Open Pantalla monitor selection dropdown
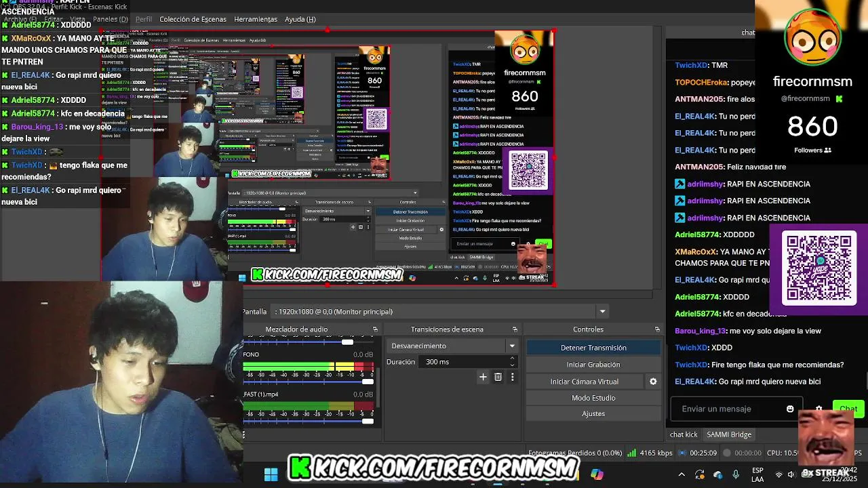This screenshot has width=868, height=488. pyautogui.click(x=601, y=312)
